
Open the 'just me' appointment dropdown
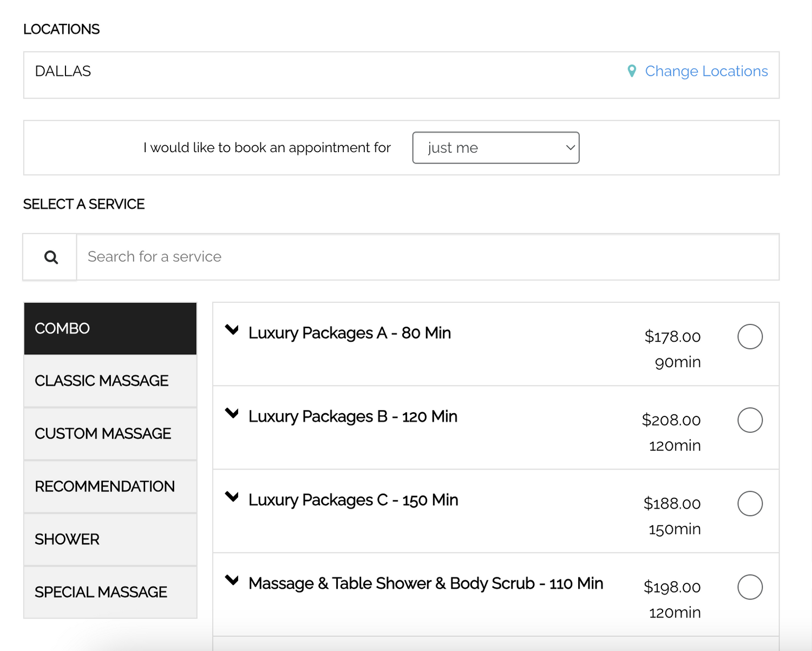coord(495,148)
